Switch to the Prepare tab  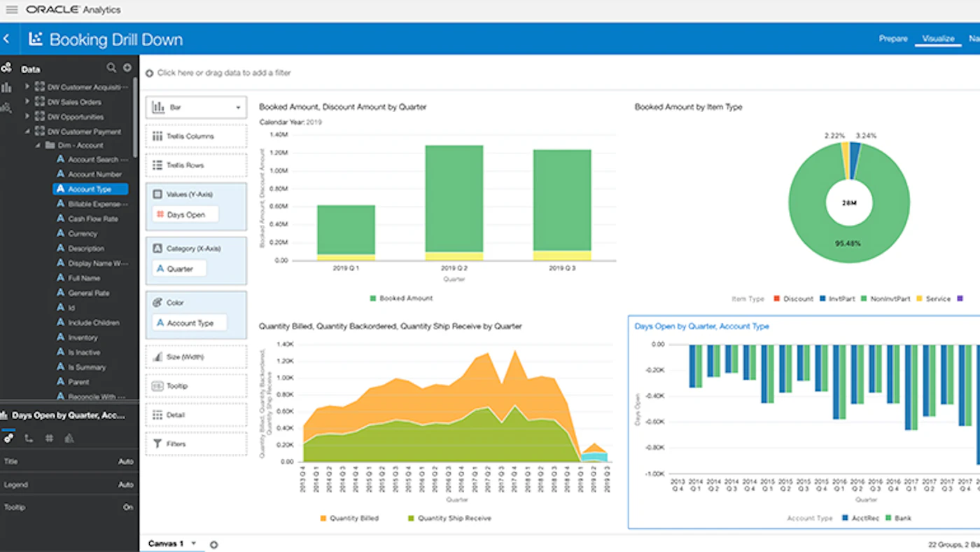click(893, 39)
